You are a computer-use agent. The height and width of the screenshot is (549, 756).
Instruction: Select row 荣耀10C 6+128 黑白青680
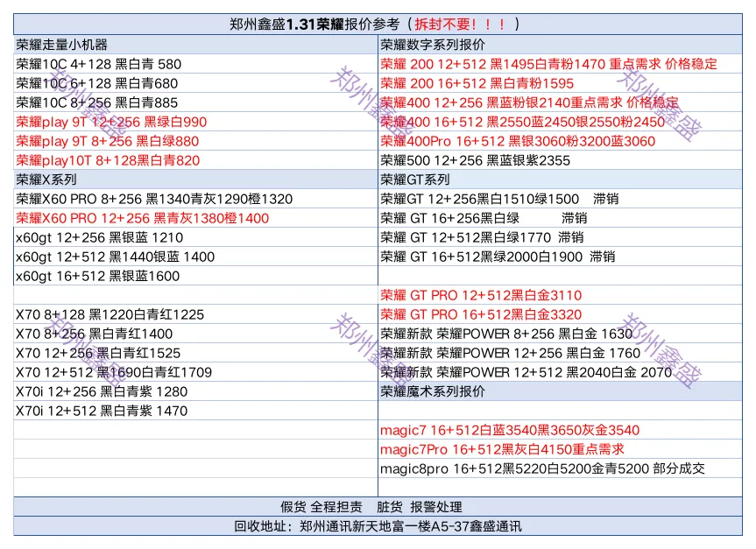coord(195,83)
